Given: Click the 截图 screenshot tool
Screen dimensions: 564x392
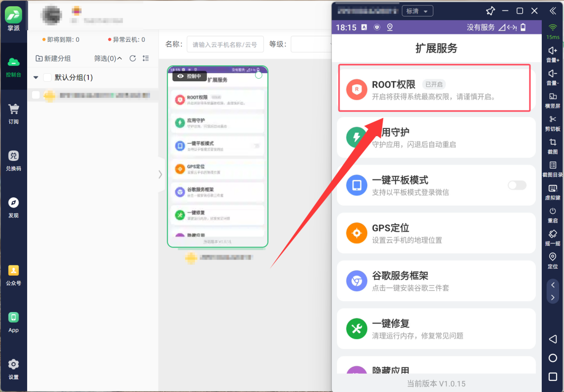Looking at the screenshot, I should (553, 146).
